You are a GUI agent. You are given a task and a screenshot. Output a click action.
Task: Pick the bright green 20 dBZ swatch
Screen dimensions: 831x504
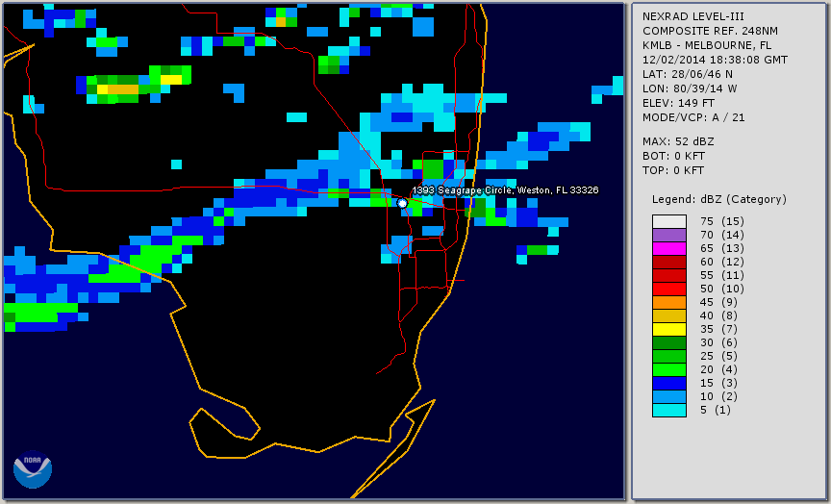(x=669, y=370)
